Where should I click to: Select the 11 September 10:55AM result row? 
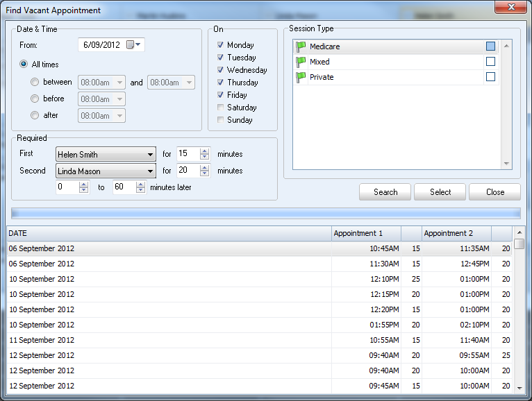tap(260, 340)
